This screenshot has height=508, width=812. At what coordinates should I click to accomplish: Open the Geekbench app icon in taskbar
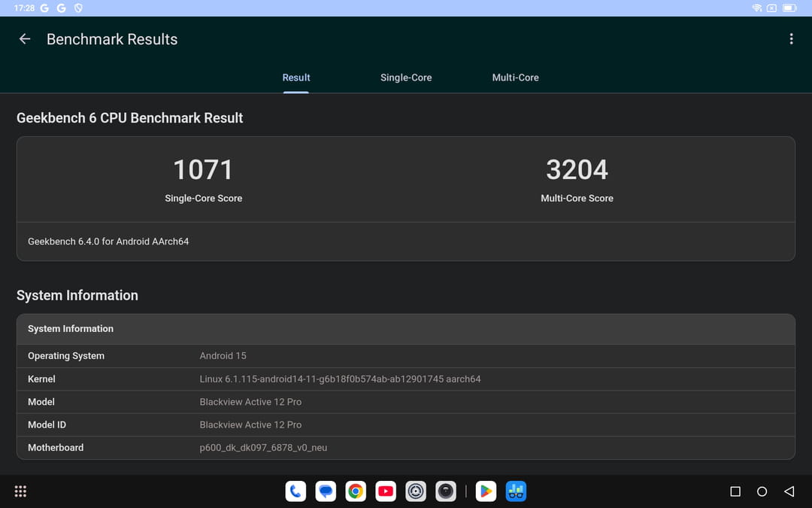click(516, 491)
